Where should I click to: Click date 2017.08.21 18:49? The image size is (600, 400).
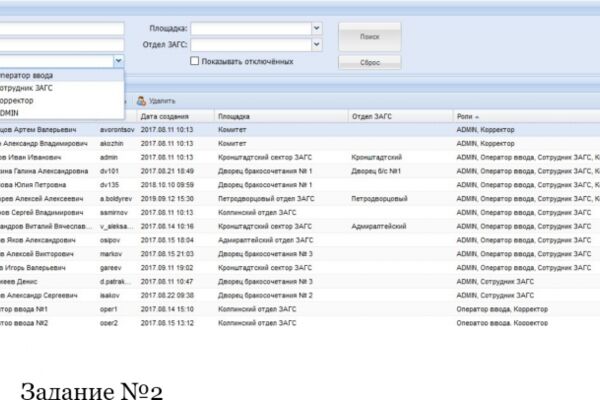point(167,171)
